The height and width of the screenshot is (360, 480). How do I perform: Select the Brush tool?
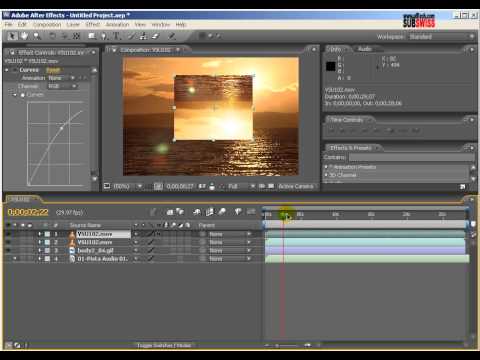pyautogui.click(x=132, y=36)
